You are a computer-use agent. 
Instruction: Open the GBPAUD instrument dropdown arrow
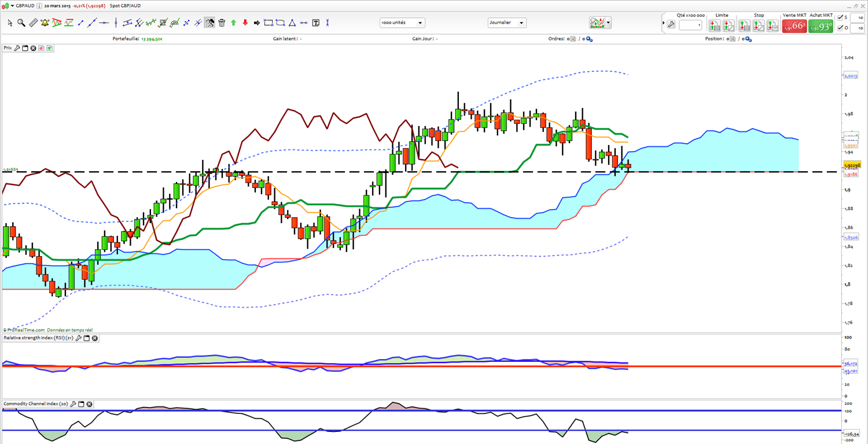12,6
